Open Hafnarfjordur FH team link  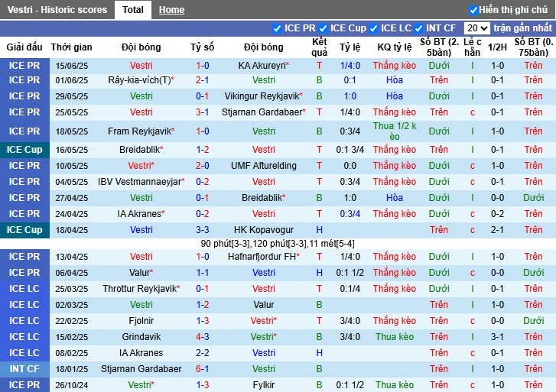[263, 257]
